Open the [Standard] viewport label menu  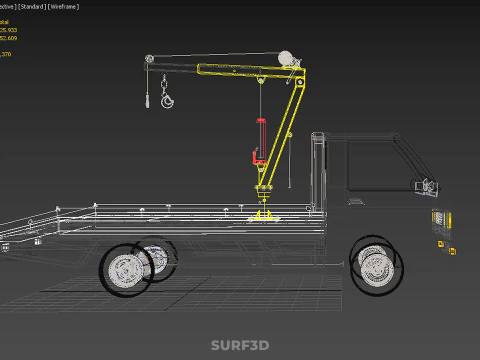click(x=31, y=7)
